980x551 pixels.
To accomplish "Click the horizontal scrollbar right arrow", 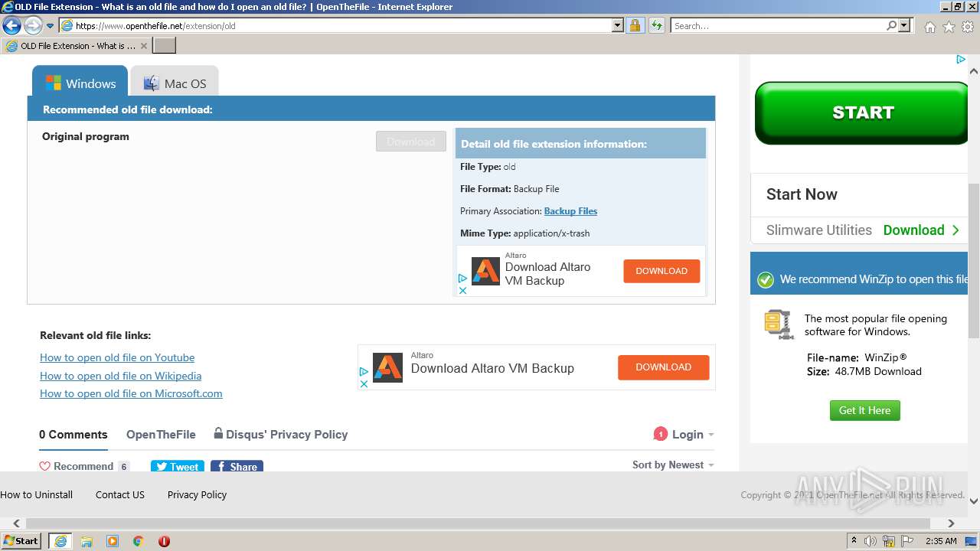I will (x=951, y=523).
